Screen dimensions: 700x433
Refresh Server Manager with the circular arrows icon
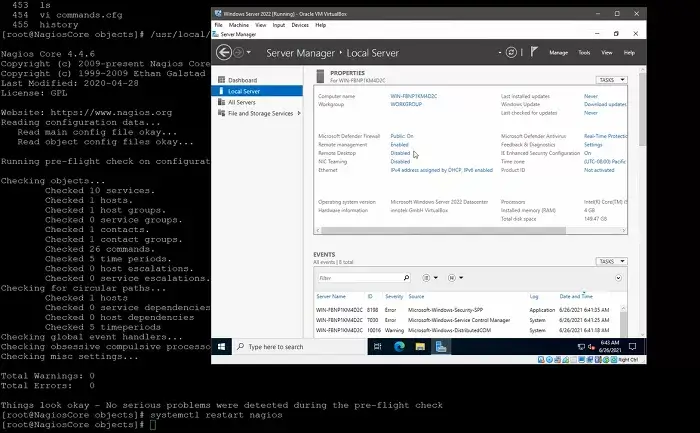click(511, 52)
